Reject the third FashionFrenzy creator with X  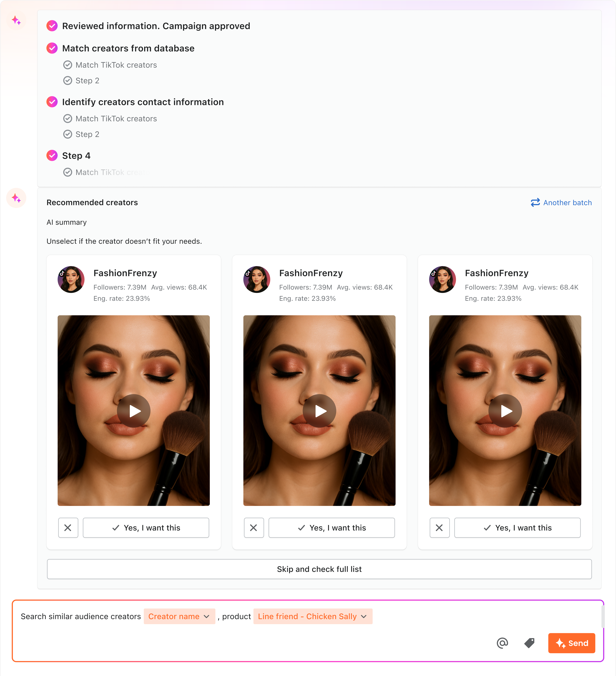[439, 528]
